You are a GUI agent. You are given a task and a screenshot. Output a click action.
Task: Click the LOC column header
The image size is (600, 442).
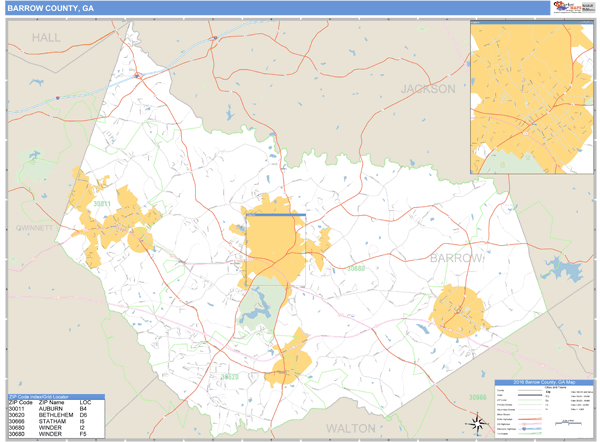click(x=85, y=403)
